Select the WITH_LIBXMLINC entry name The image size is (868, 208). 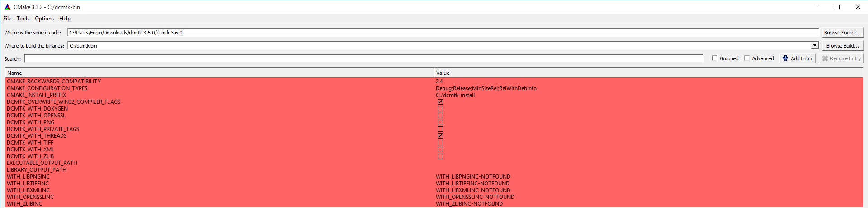(28, 190)
